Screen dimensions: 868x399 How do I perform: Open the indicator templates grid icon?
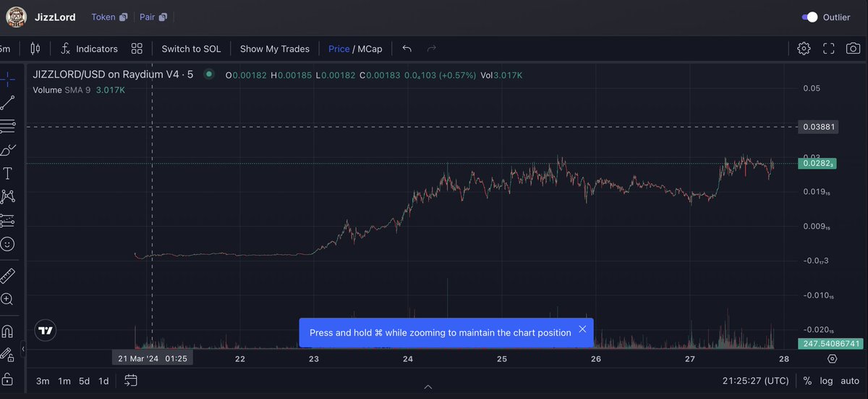coord(137,49)
